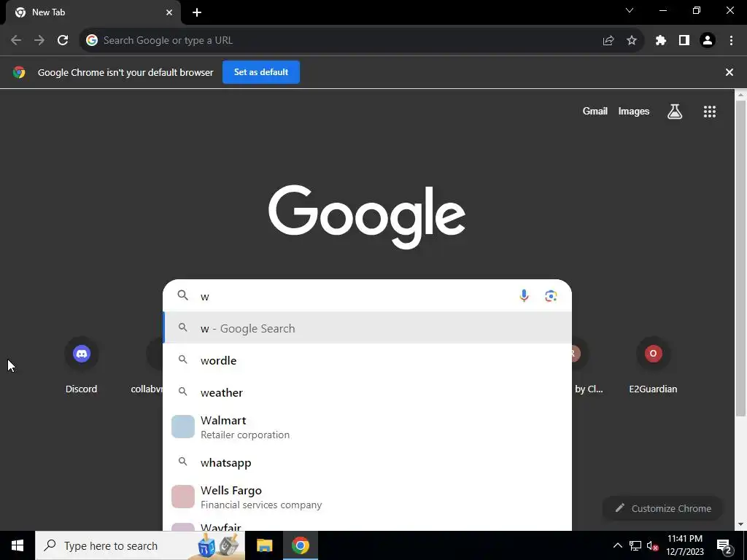
Task: Bookmark this tab with the star
Action: click(632, 41)
